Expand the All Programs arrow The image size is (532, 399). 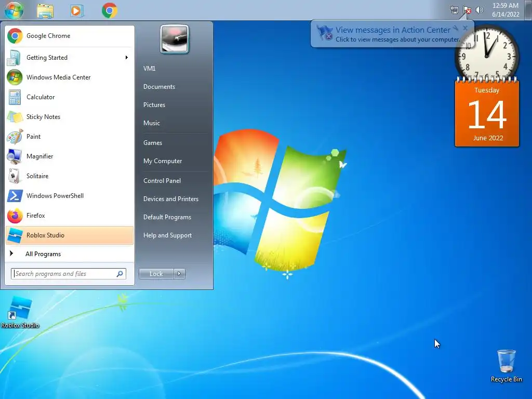11,254
